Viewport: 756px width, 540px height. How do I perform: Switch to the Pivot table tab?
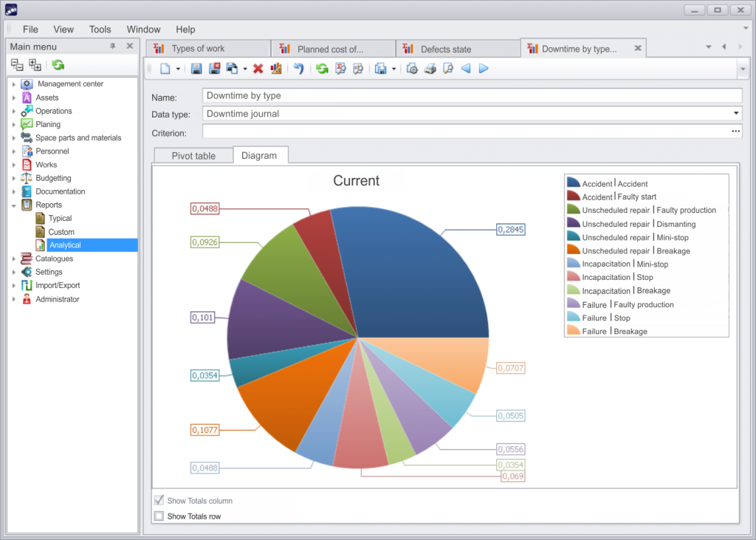(x=193, y=155)
